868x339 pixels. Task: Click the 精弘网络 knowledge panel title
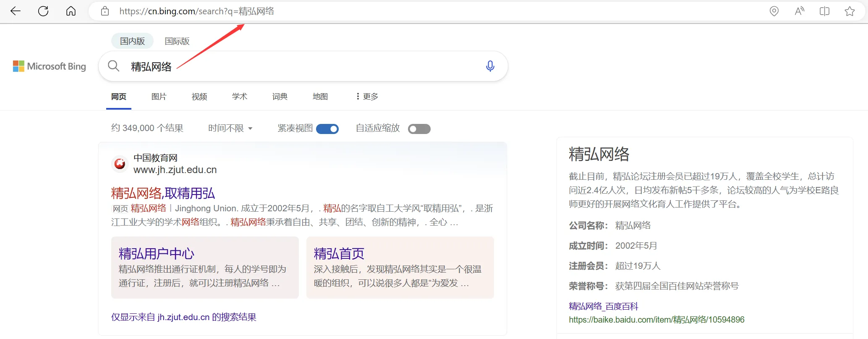pos(599,154)
